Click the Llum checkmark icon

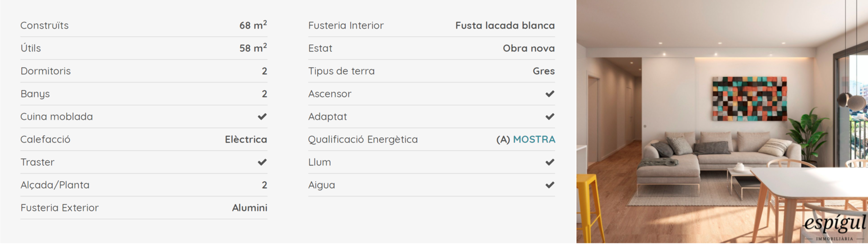[x=550, y=162]
